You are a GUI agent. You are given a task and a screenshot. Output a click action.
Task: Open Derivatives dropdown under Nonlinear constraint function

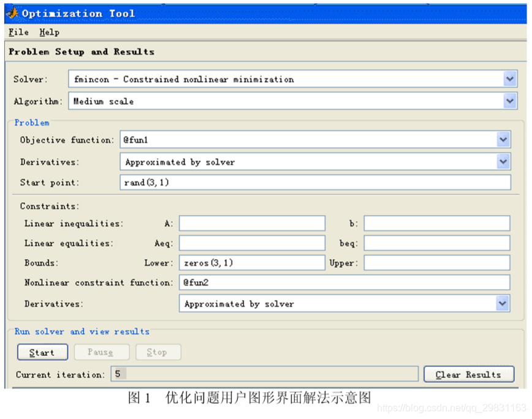click(x=503, y=303)
